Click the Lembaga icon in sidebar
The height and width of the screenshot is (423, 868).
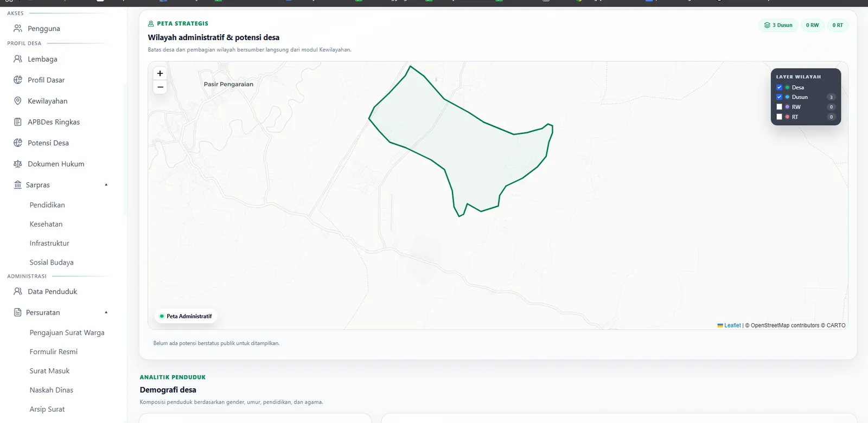tap(18, 59)
